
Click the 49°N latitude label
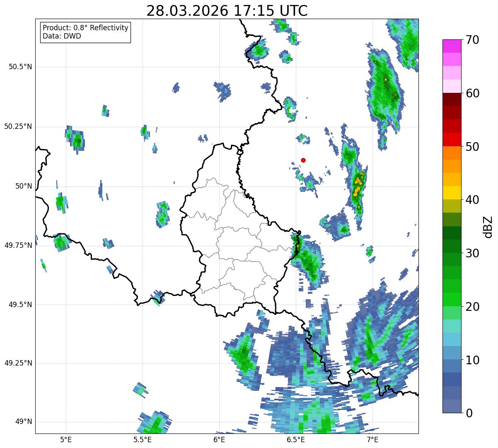point(24,422)
